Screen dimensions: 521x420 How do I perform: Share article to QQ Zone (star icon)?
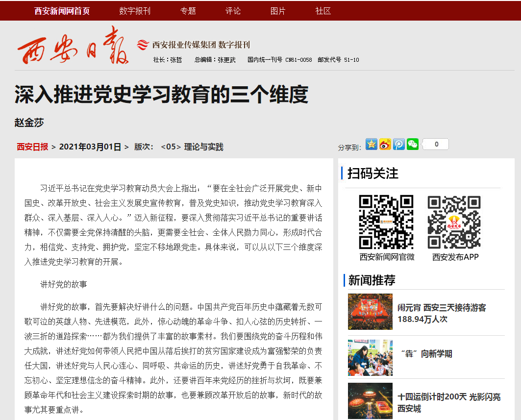click(372, 144)
